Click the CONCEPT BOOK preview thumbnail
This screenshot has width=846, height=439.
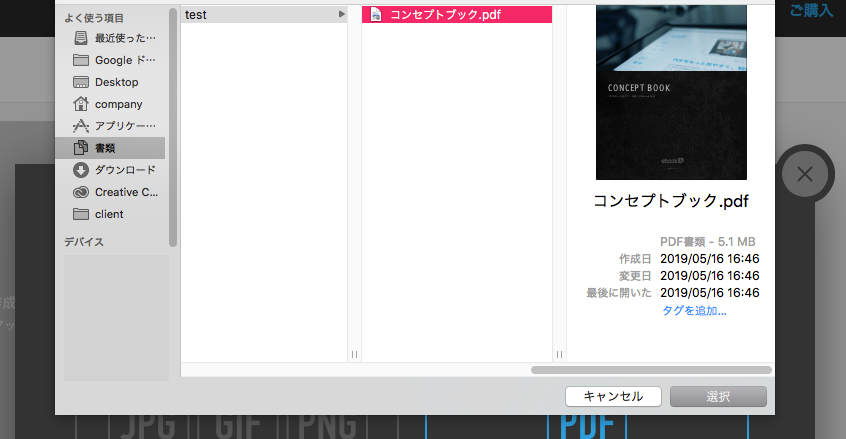[x=671, y=92]
